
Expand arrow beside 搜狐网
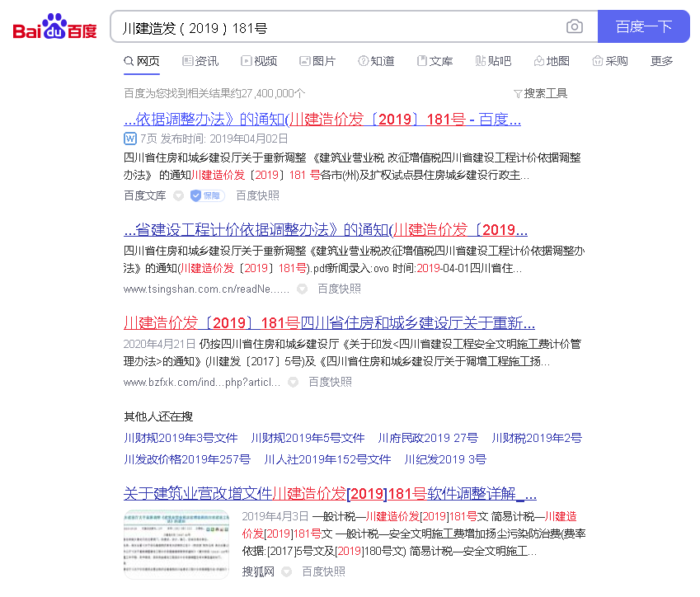[x=287, y=572]
